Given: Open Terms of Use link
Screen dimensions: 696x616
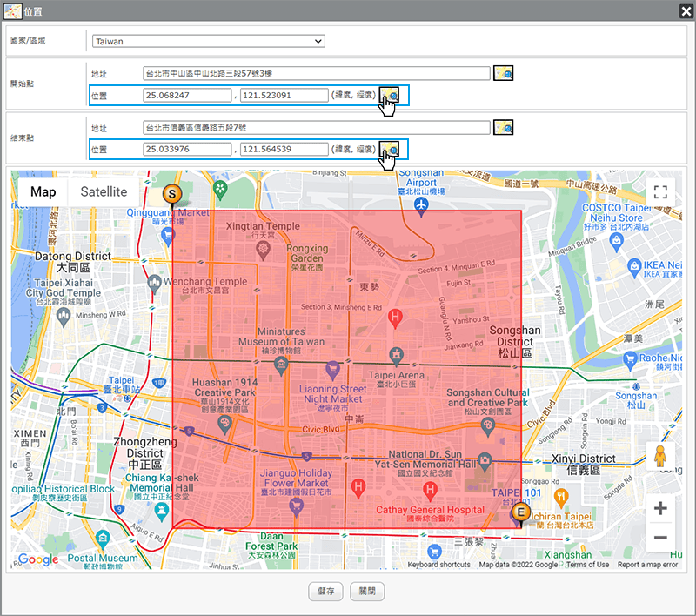Looking at the screenshot, I should point(587,565).
